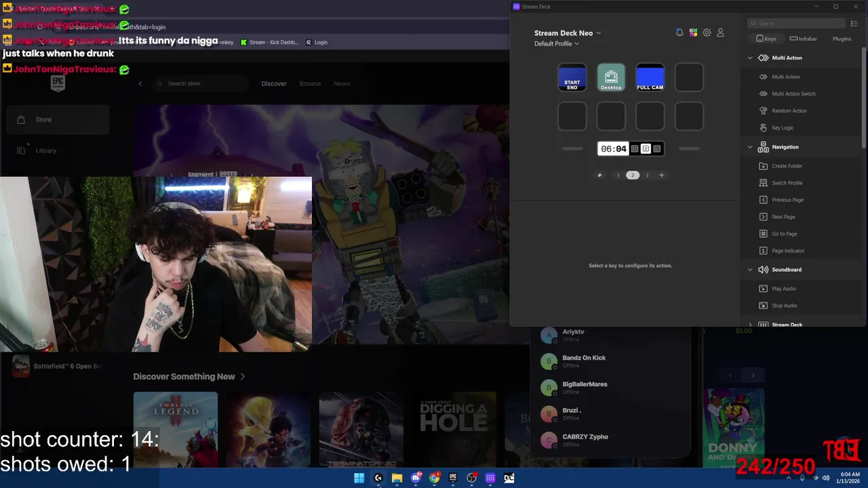
Task: Focus the Epic Games Search store field
Action: coord(201,83)
